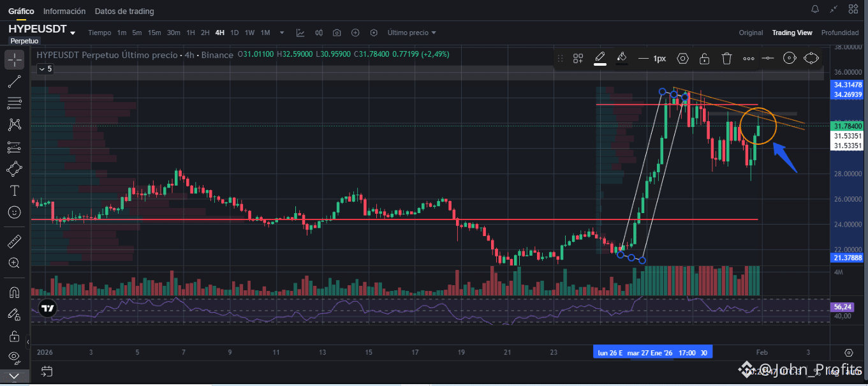This screenshot has height=386, width=868.
Task: Take a chart snapshot with camera
Action: [x=337, y=33]
